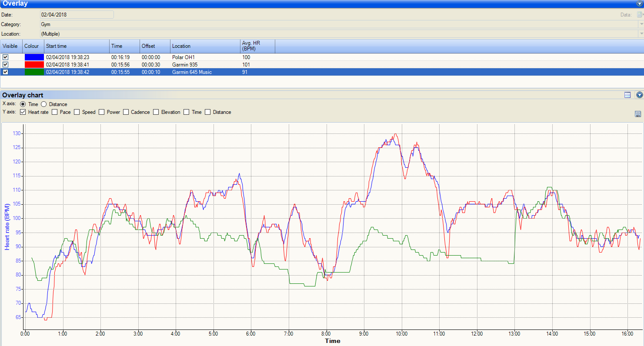
Task: Enable the Cadence checkbox on Y axis
Action: coord(126,112)
